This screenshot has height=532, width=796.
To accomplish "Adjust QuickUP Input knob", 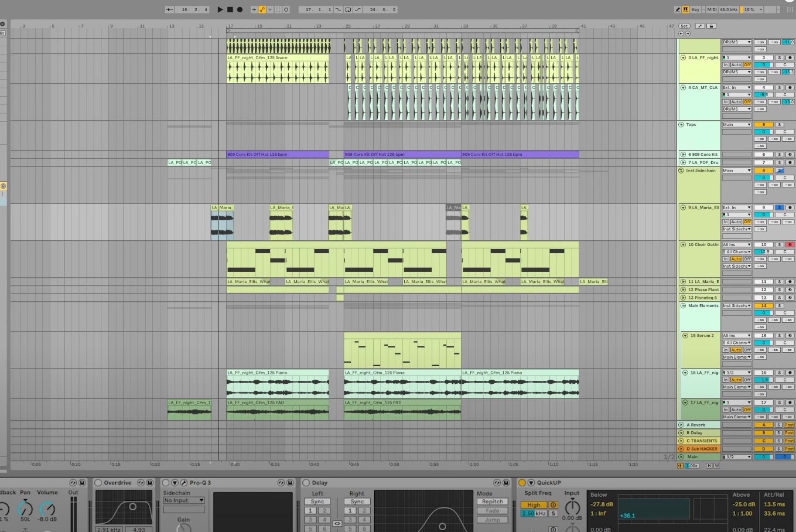I will point(572,507).
